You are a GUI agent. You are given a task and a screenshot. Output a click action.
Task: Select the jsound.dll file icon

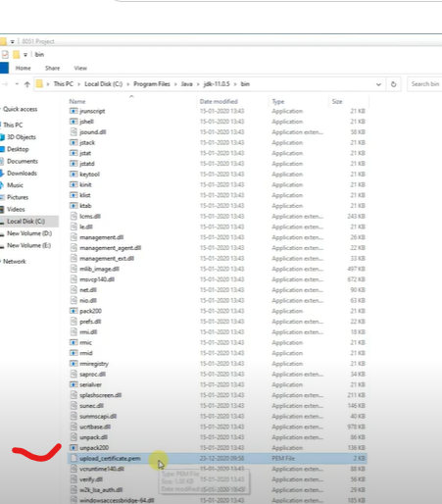coord(74,132)
